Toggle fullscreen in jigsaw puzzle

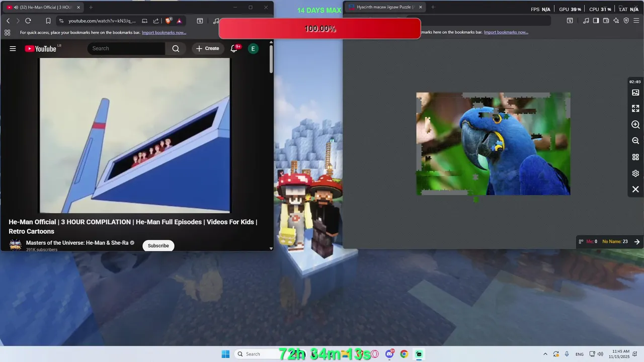635,109
